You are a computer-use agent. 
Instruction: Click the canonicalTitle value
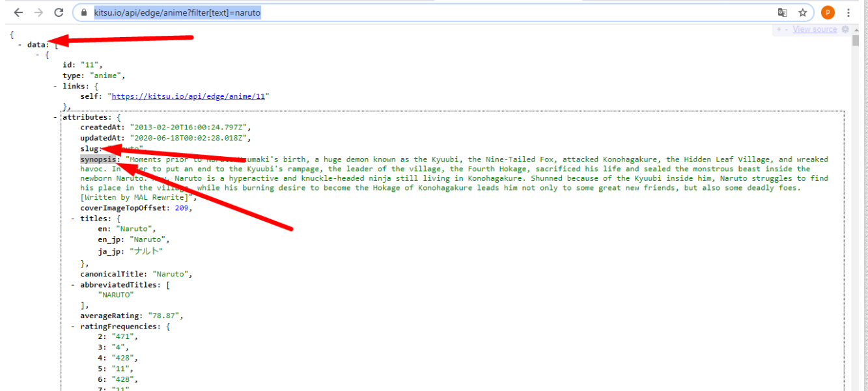pos(171,274)
